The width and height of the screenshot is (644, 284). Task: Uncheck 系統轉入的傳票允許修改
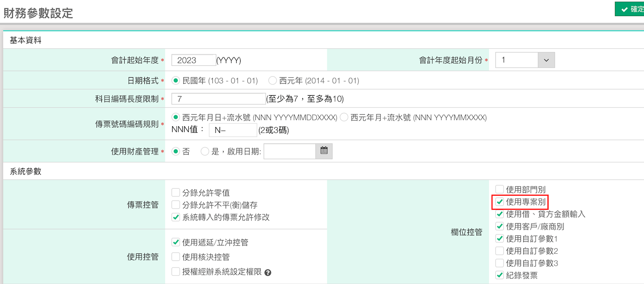pos(176,217)
